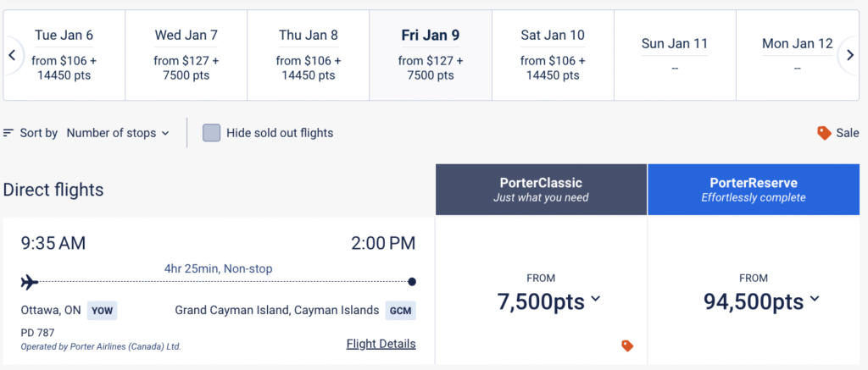
Task: Click the YOW airport code badge
Action: [x=102, y=310]
